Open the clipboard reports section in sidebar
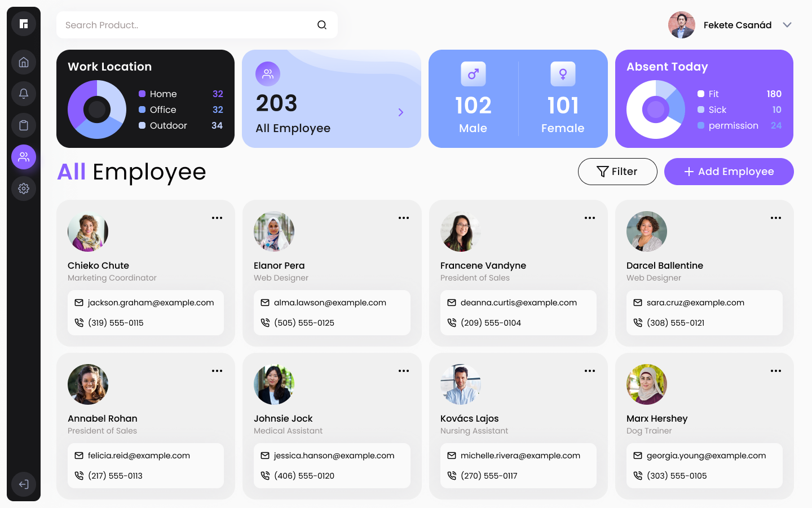Screen dimensions: 812x508 (x=23, y=125)
